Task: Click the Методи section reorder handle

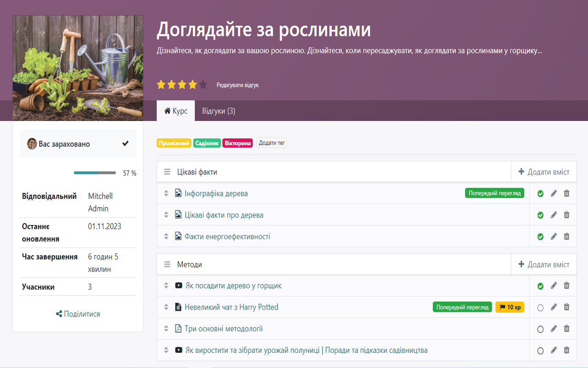Action: pyautogui.click(x=167, y=264)
